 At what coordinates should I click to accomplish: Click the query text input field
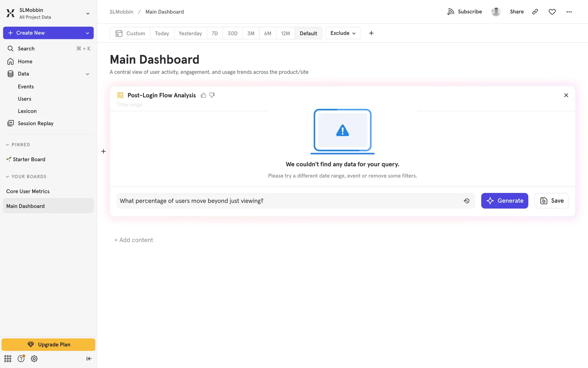(x=288, y=201)
